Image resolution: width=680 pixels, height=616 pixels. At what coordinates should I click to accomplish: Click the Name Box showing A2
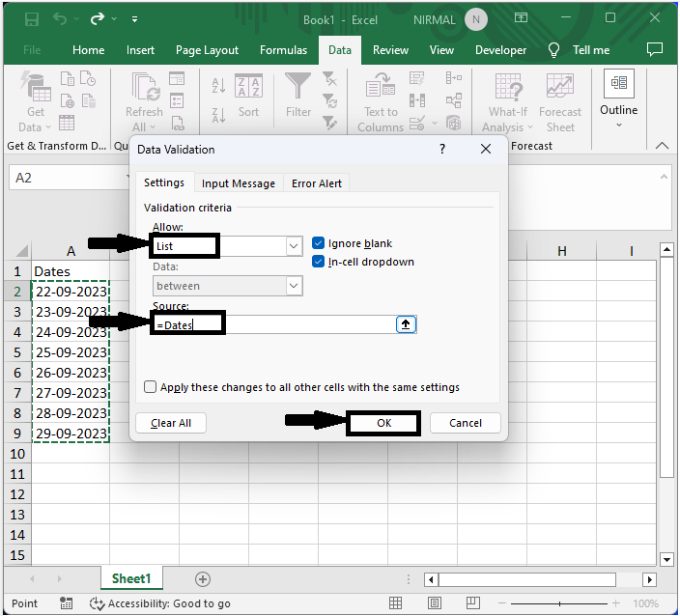69,178
